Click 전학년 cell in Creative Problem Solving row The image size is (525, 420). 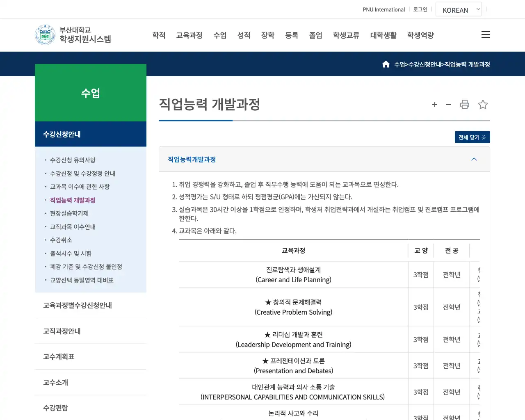pyautogui.click(x=452, y=307)
